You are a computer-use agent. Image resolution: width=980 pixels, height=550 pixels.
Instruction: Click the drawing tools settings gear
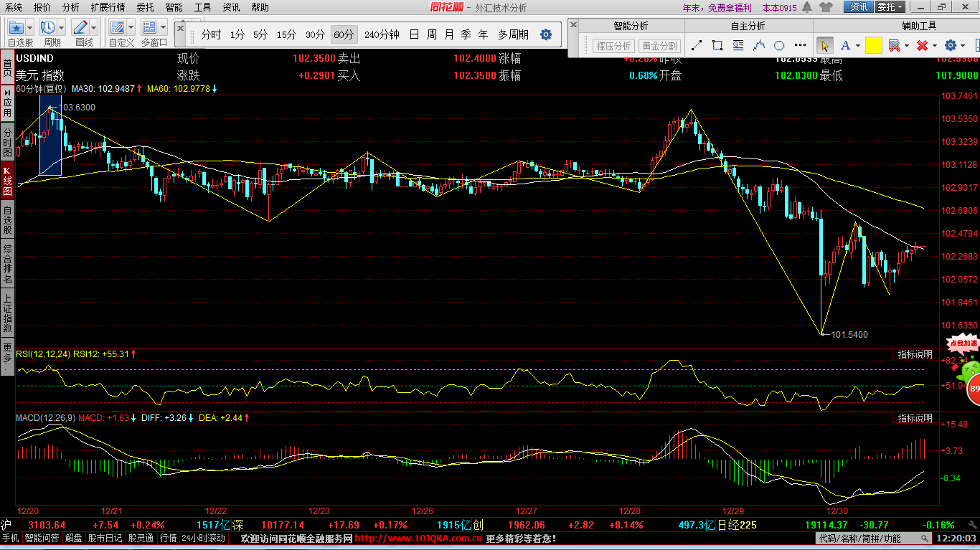tap(951, 45)
